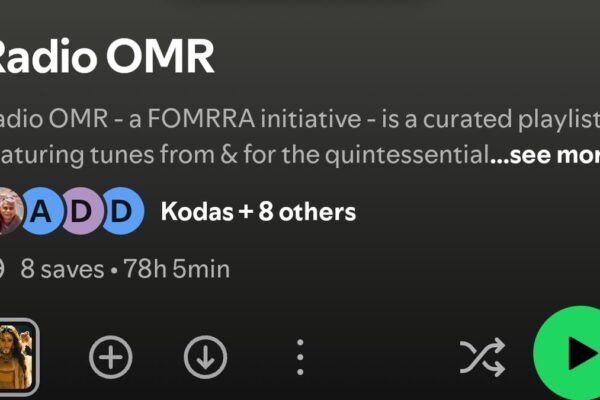Tap the blue A collaborator avatar
Screen dimensions: 600x400
[42, 211]
